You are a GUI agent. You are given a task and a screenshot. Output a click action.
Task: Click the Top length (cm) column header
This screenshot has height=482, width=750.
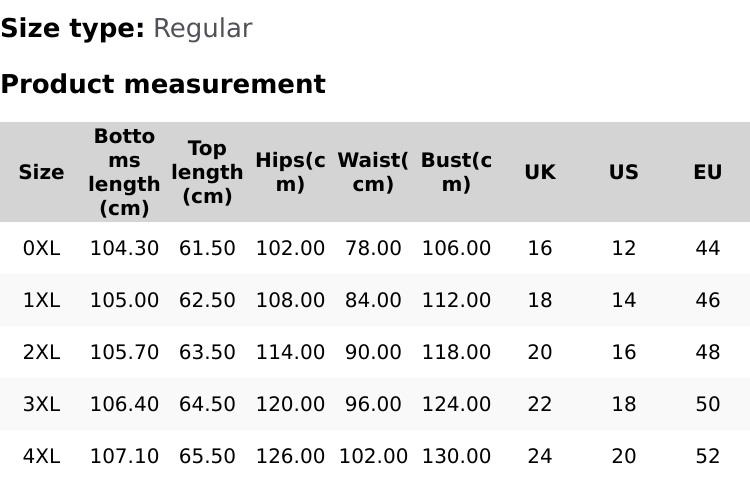[207, 172]
